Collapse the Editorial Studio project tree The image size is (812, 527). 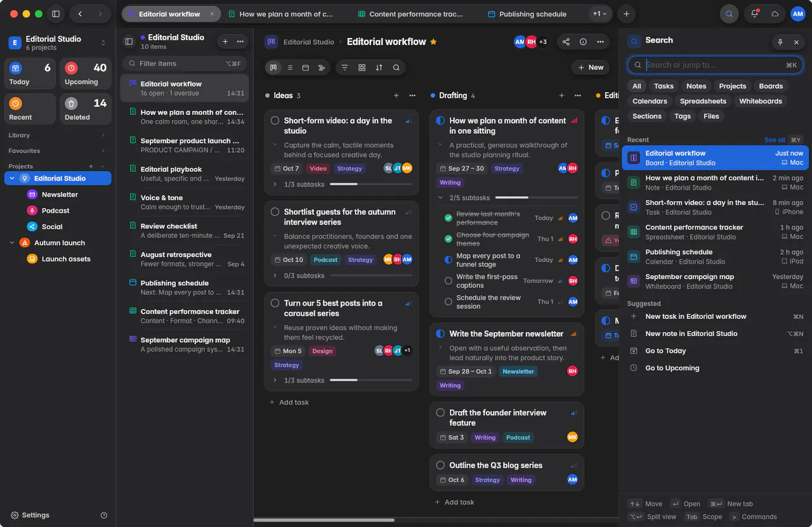click(13, 178)
